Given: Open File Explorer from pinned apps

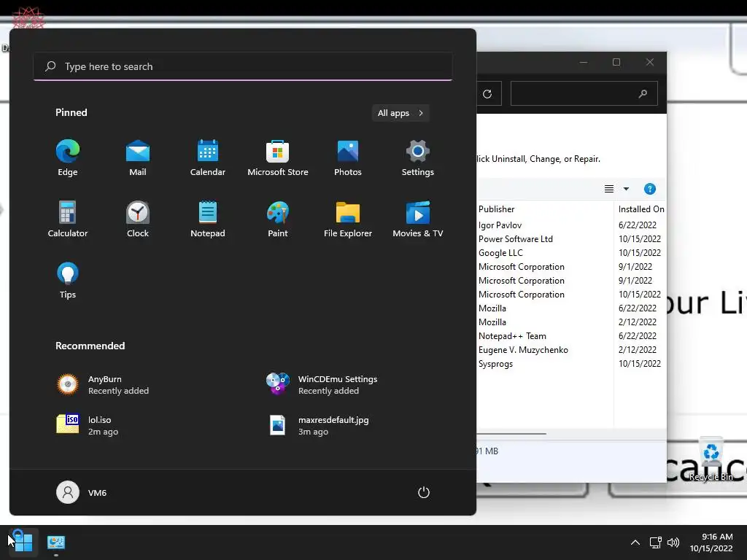Looking at the screenshot, I should [x=348, y=219].
